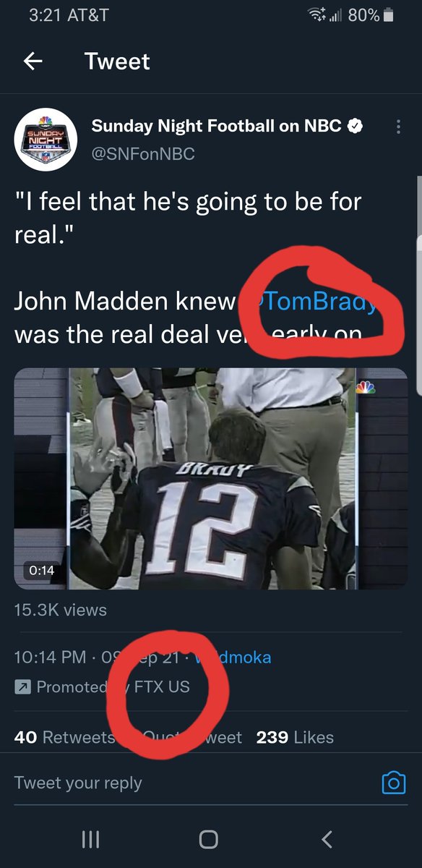Tap the Android back navigation icon

(327, 839)
